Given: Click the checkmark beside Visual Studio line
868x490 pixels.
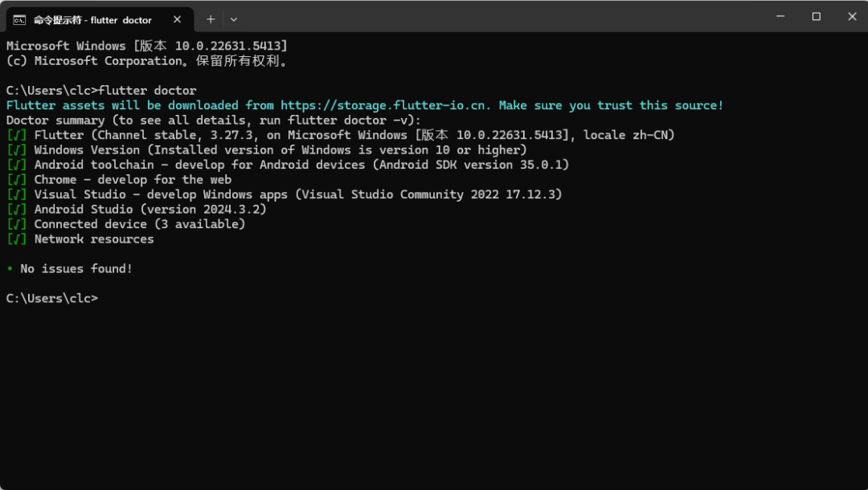Looking at the screenshot, I should 16,194.
